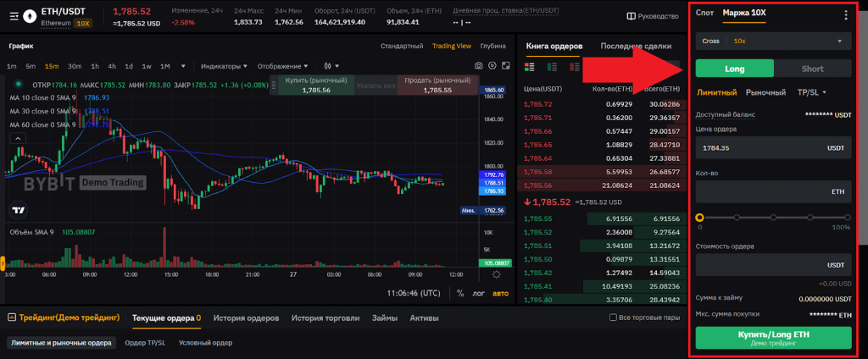Click the order quantity percentage slider handle
The image size is (868, 359).
700,217
